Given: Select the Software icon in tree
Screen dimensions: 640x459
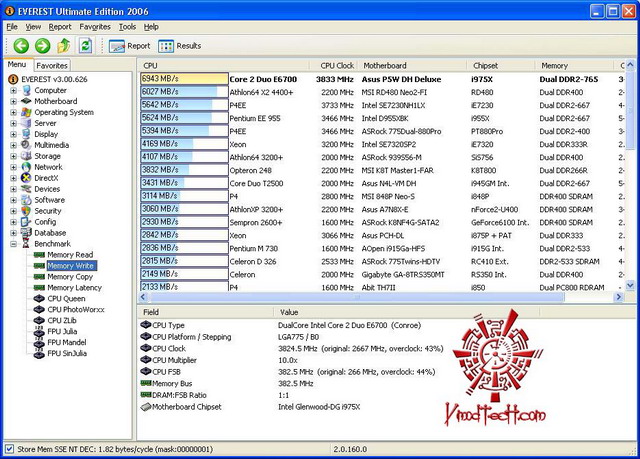Looking at the screenshot, I should (26, 200).
